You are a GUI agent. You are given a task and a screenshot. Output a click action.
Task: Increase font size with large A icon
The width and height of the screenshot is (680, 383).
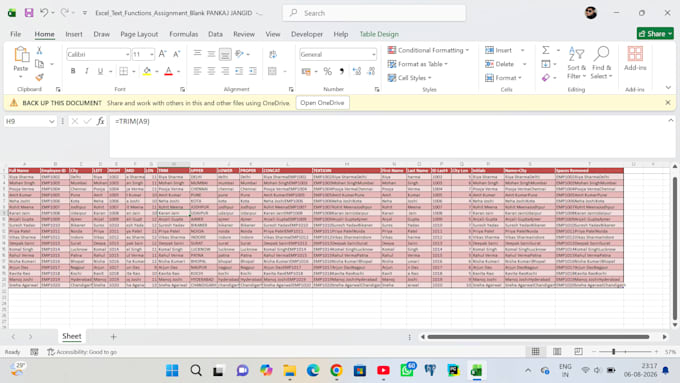162,54
